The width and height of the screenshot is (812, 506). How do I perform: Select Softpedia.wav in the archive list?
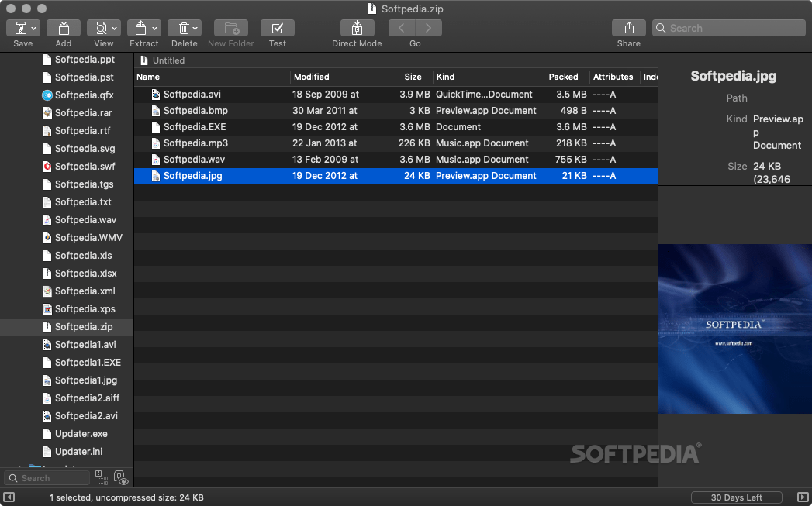(396, 160)
